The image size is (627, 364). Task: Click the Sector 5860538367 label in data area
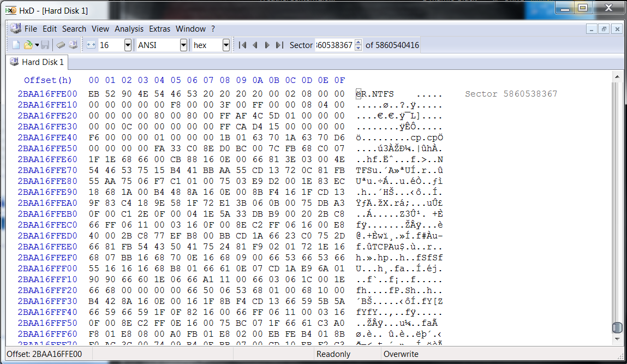511,94
